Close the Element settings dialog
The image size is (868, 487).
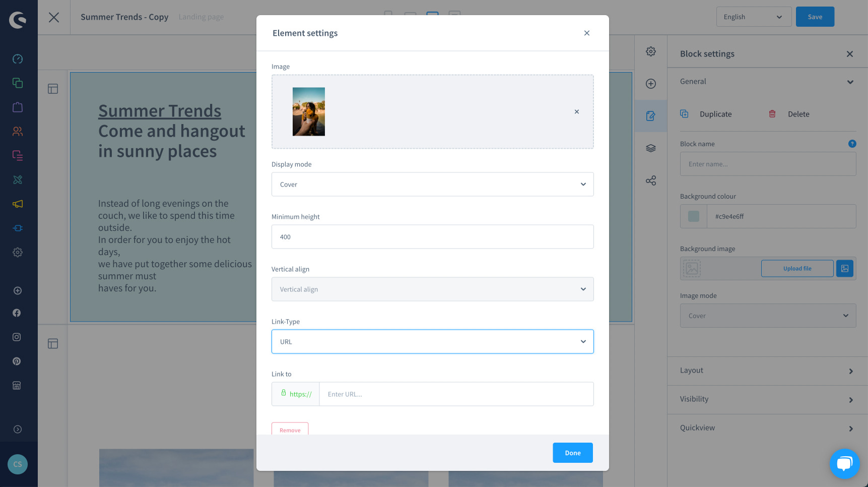(x=587, y=33)
